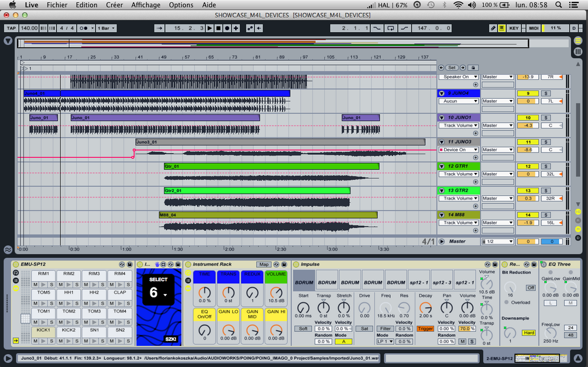Click the orange Trigger button in Impulse
588x367 pixels.
tap(425, 329)
